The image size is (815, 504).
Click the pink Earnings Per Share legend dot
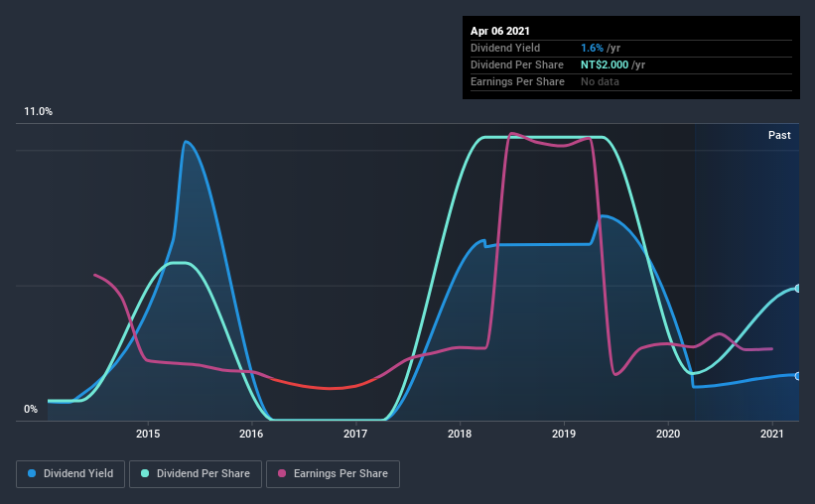tap(282, 473)
